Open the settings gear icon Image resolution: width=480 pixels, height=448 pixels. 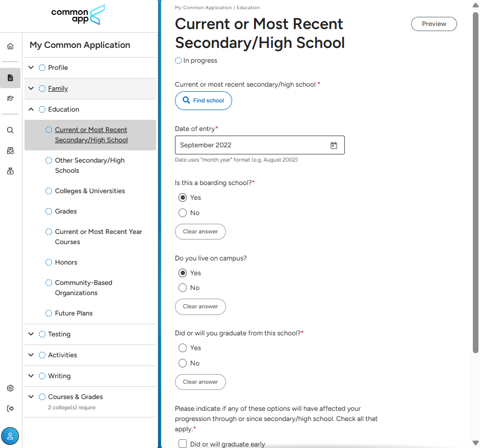click(10, 388)
